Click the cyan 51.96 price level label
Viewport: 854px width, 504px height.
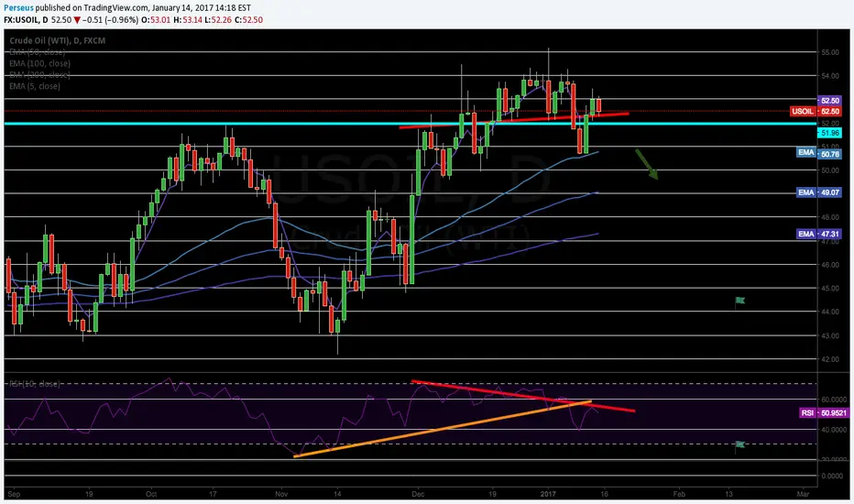point(830,133)
